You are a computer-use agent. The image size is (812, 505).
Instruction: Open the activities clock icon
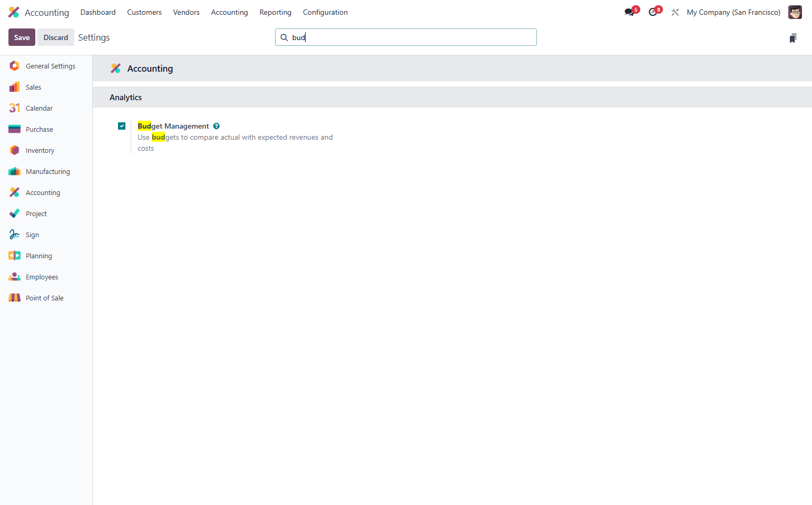pyautogui.click(x=653, y=12)
